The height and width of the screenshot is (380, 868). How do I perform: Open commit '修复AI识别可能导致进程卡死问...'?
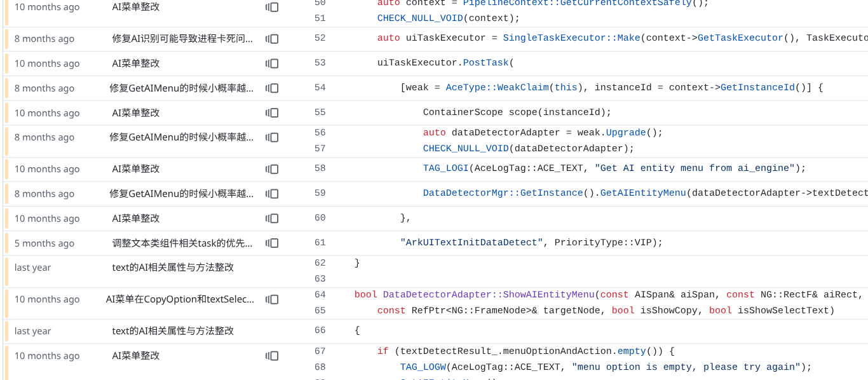point(182,39)
